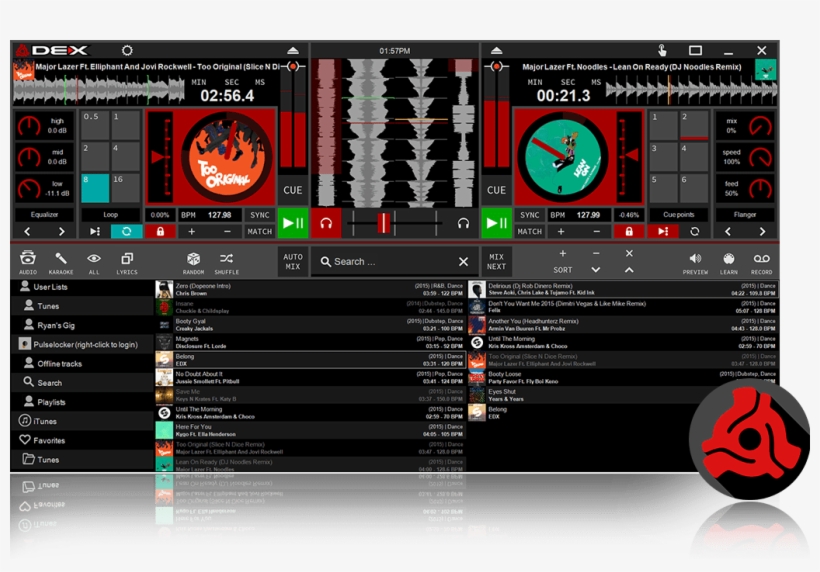Open User Lists in sidebar
Image resolution: width=820 pixels, height=572 pixels.
[x=82, y=287]
